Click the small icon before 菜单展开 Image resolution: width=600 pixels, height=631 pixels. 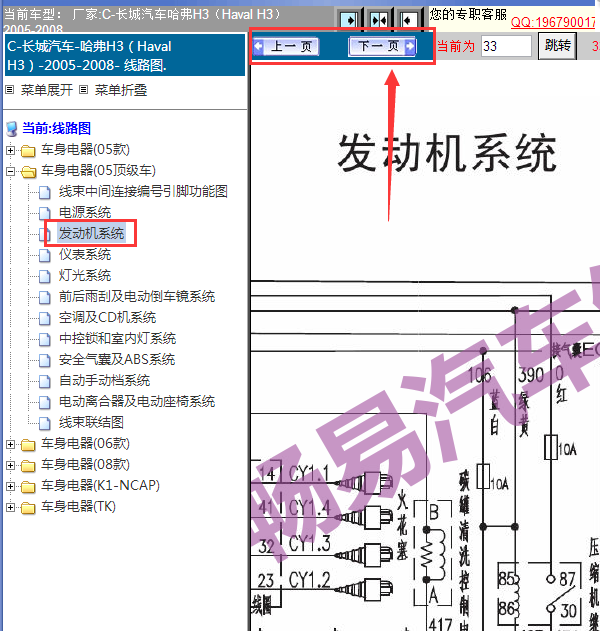click(10, 90)
